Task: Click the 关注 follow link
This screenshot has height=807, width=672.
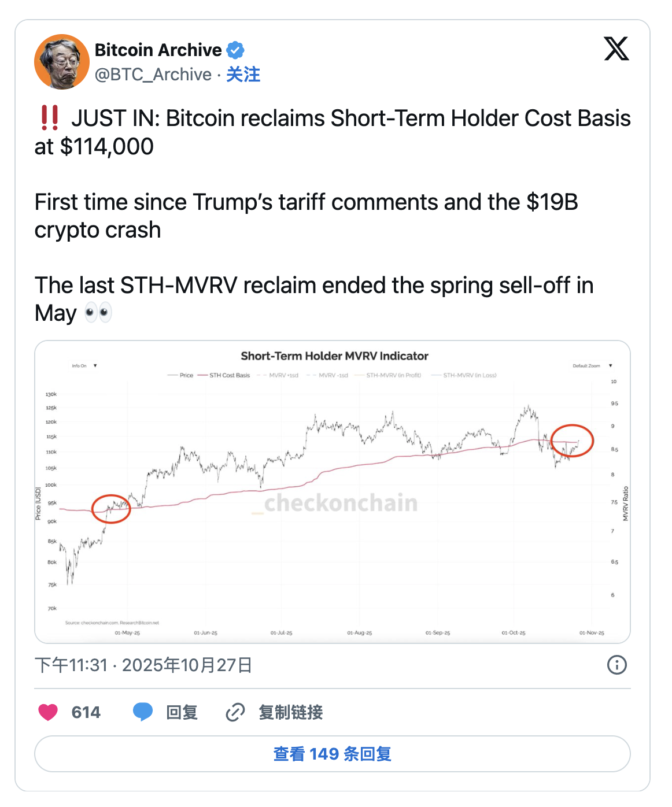Action: [x=243, y=75]
